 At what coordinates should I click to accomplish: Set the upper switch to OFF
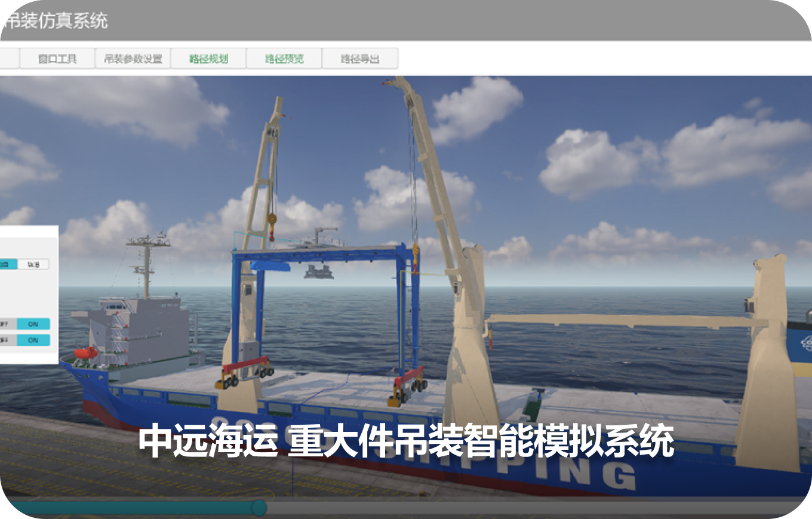point(6,324)
